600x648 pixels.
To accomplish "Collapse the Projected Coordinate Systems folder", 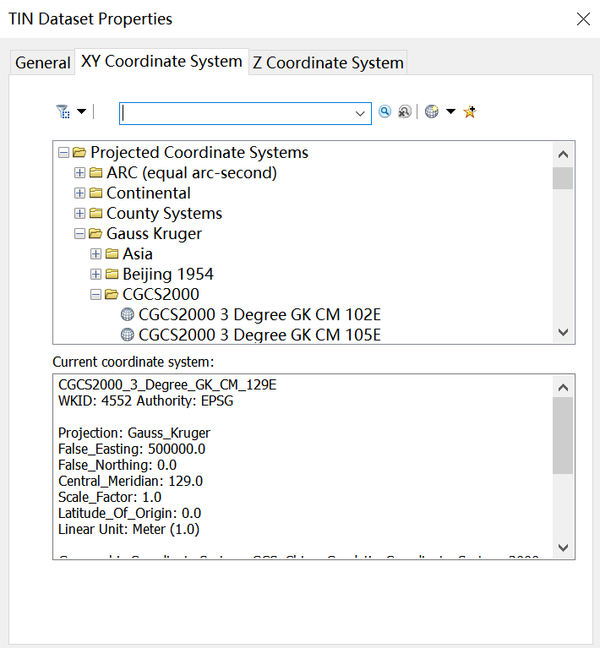I will (x=64, y=153).
